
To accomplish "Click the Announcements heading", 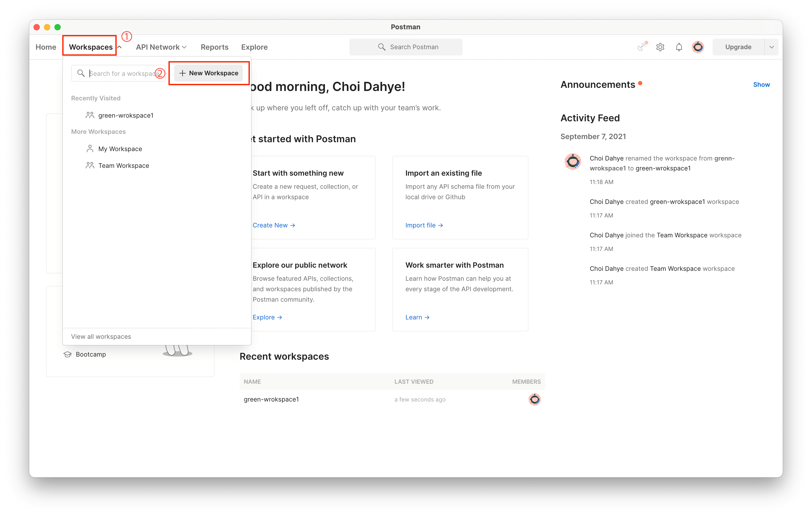I will click(597, 85).
